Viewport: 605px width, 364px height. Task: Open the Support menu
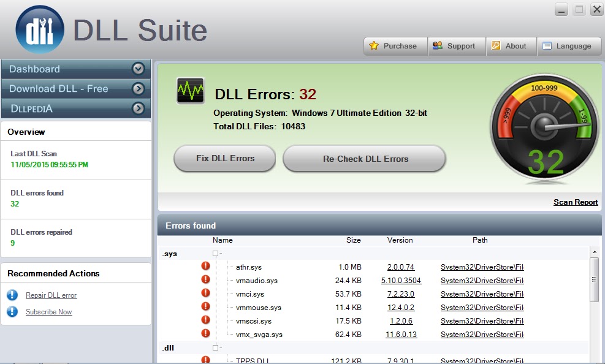coord(457,47)
